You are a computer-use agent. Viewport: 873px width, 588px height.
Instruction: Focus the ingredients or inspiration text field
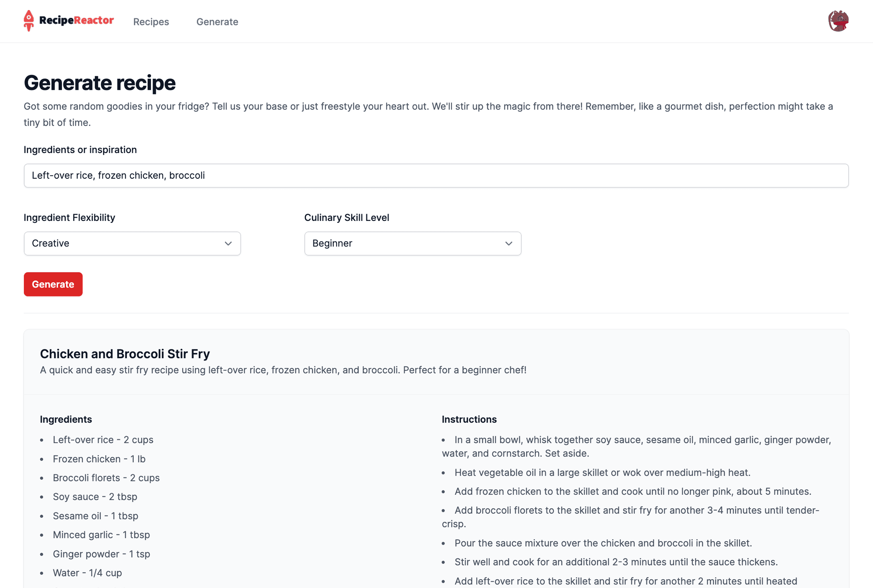(436, 176)
